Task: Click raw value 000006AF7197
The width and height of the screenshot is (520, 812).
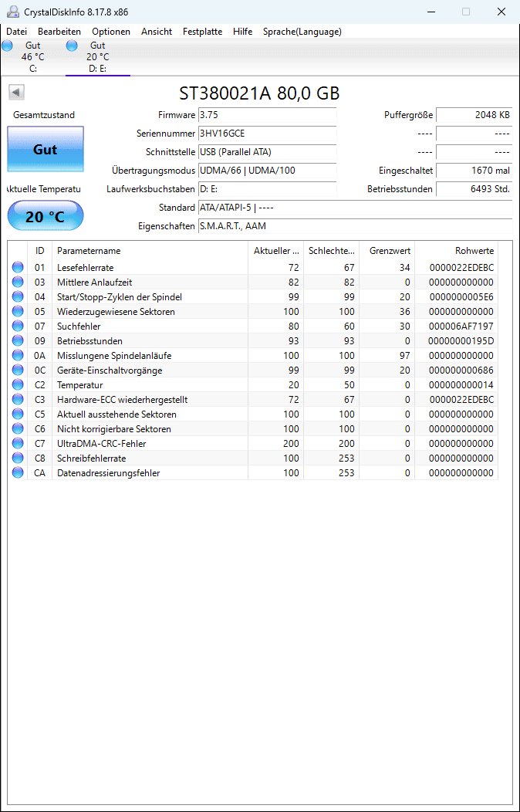Action: coord(461,326)
